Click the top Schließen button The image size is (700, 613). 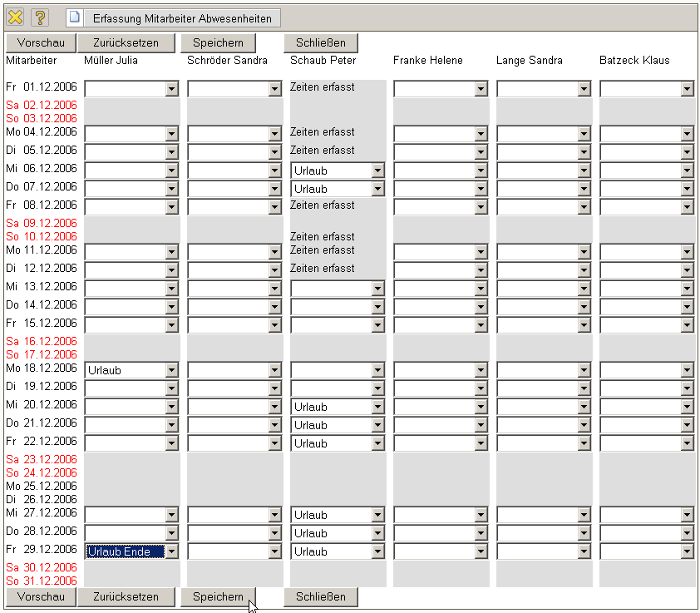coord(320,42)
